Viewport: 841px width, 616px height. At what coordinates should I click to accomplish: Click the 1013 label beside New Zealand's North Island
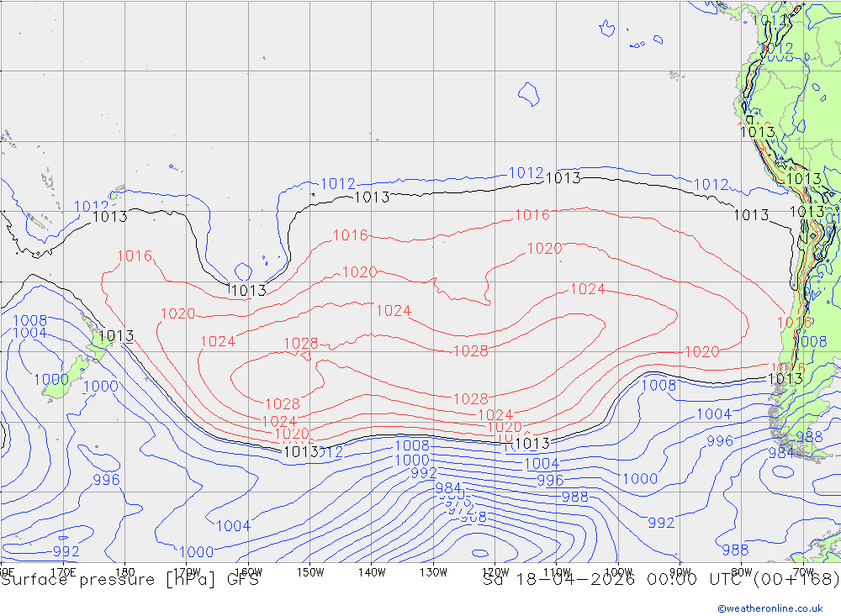pyautogui.click(x=116, y=336)
